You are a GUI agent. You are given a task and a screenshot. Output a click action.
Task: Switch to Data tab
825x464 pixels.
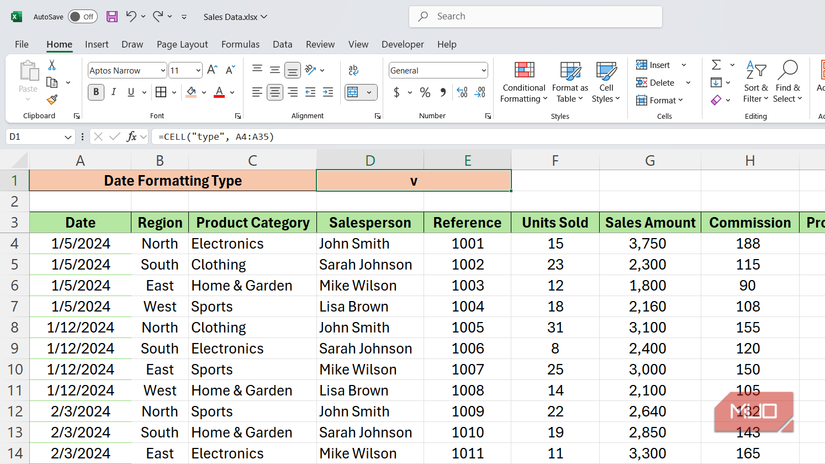(x=282, y=44)
